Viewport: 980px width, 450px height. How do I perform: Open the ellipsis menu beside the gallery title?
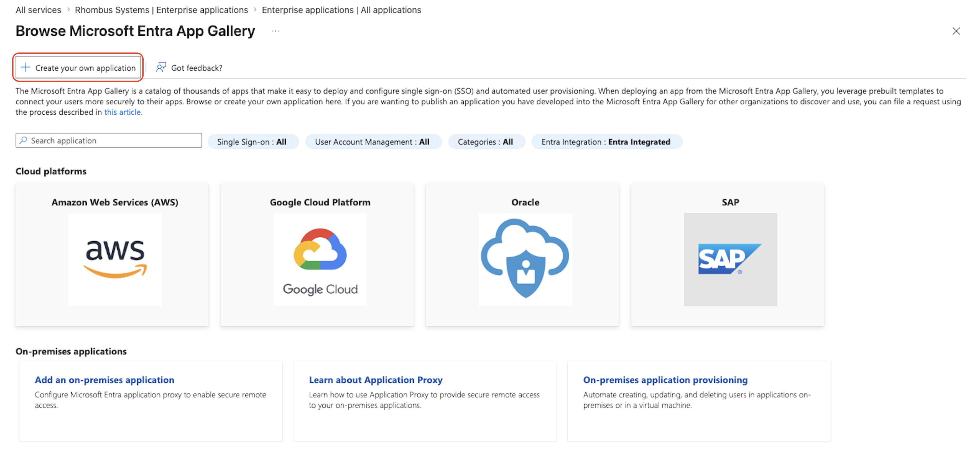point(275,31)
